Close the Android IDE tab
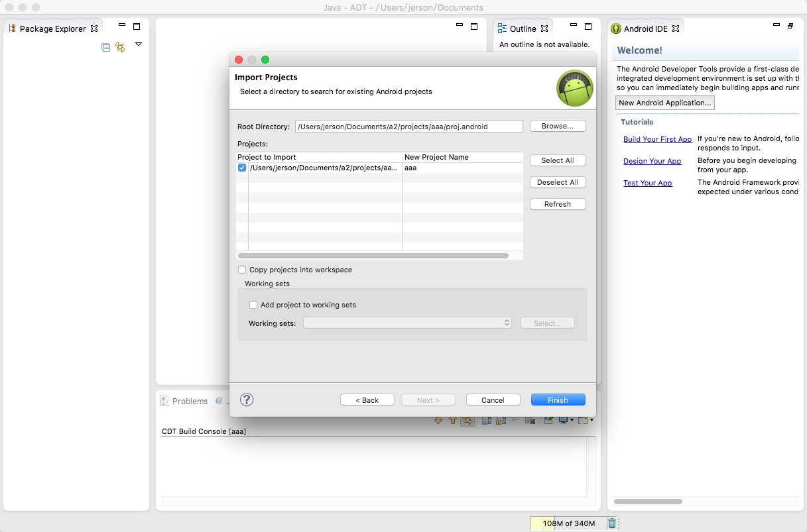Image resolution: width=807 pixels, height=532 pixels. pyautogui.click(x=676, y=28)
